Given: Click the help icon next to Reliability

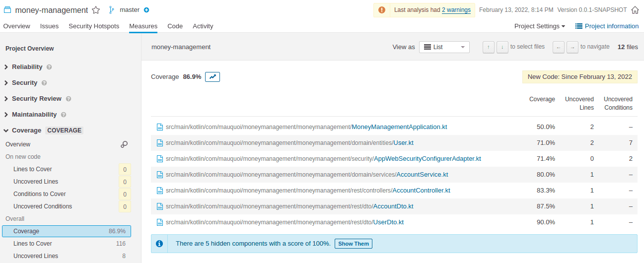Looking at the screenshot, I should click(x=49, y=67).
